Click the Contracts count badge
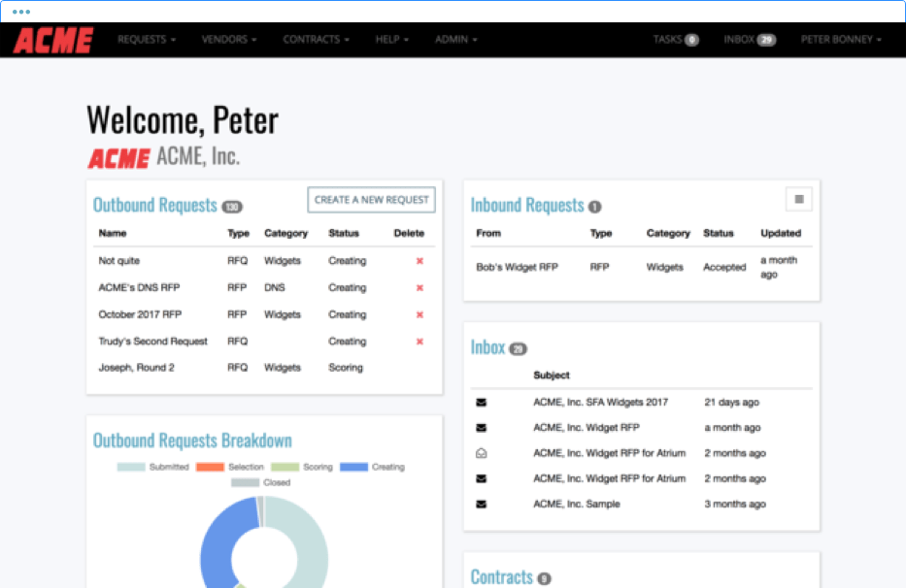 pyautogui.click(x=545, y=578)
